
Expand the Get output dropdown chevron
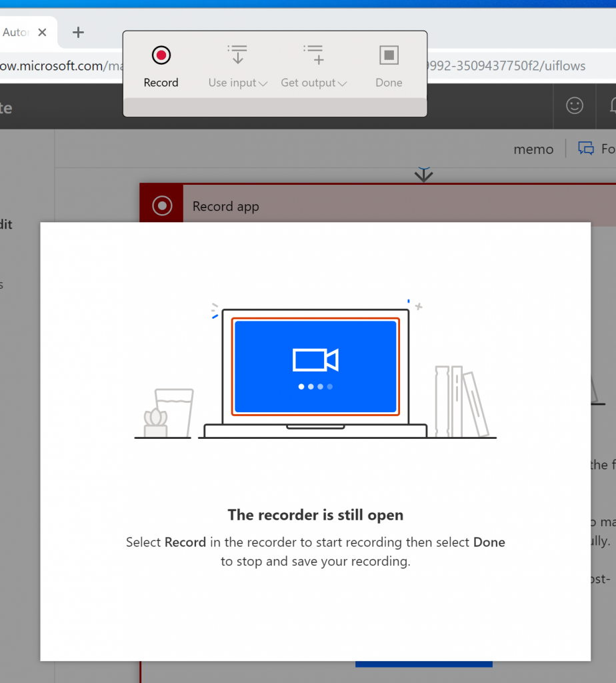pyautogui.click(x=343, y=83)
